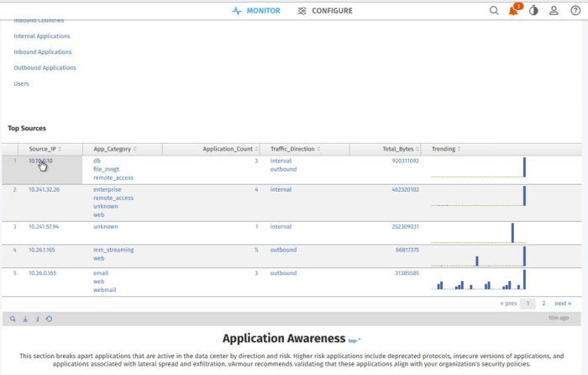This screenshot has height=375, width=588.
Task: Click the refresh icon in panel footer
Action: pyautogui.click(x=49, y=319)
